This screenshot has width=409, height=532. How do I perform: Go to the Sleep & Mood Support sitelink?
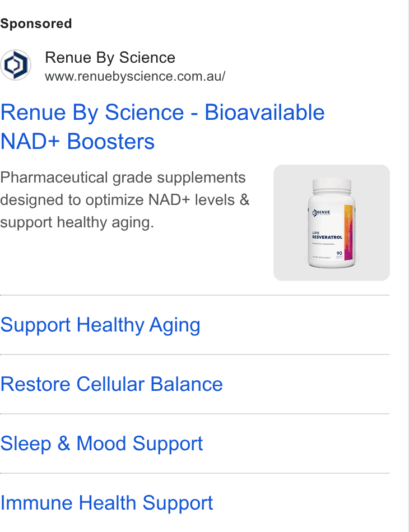[101, 444]
